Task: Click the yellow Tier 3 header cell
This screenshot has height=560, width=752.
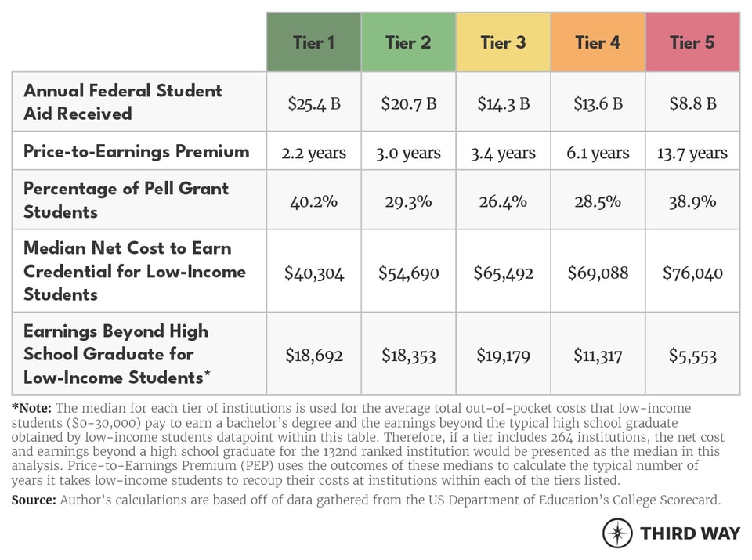Action: 503,42
